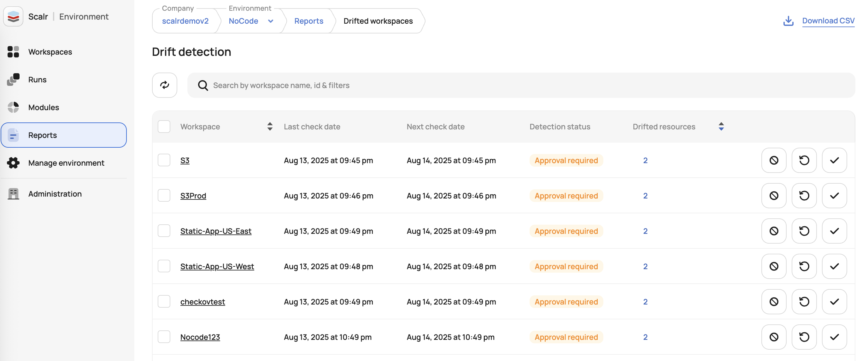Sort by Drifted resources column arrows
Screen dimensions: 868x361
pos(721,127)
